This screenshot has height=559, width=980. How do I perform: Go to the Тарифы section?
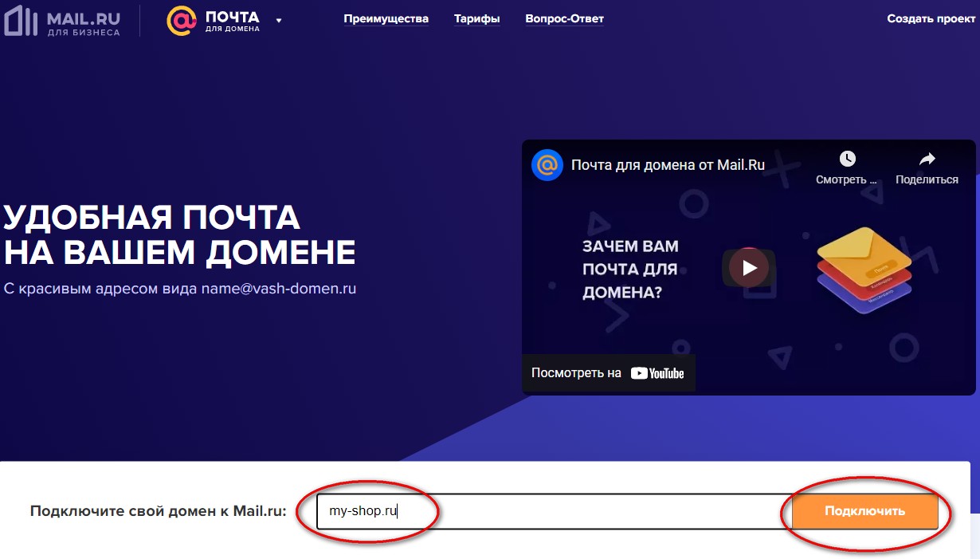pos(477,18)
